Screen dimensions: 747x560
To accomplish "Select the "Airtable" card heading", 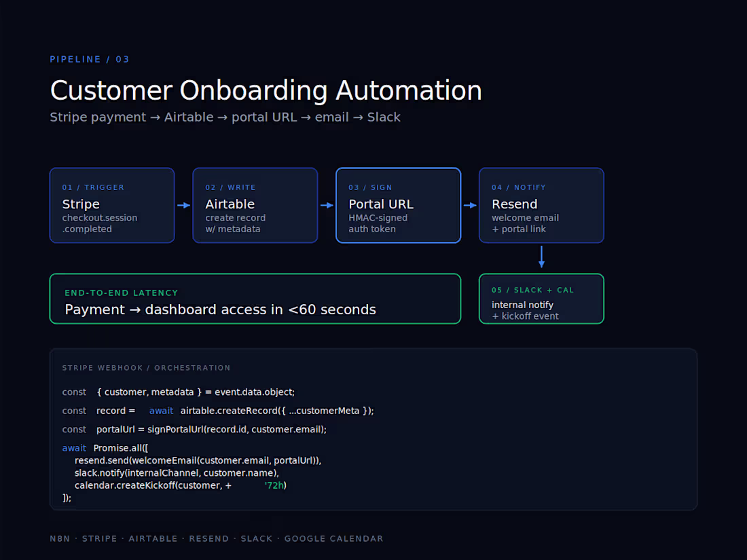I will click(x=230, y=204).
